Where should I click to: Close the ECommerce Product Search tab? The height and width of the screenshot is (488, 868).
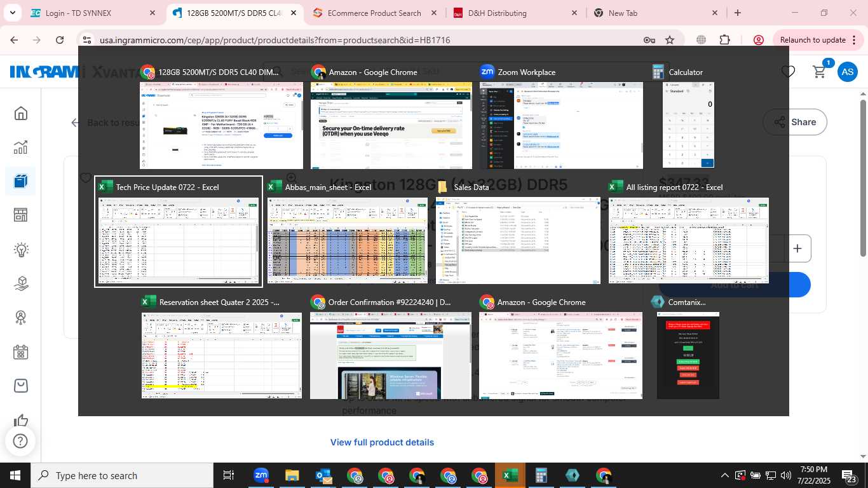[433, 13]
